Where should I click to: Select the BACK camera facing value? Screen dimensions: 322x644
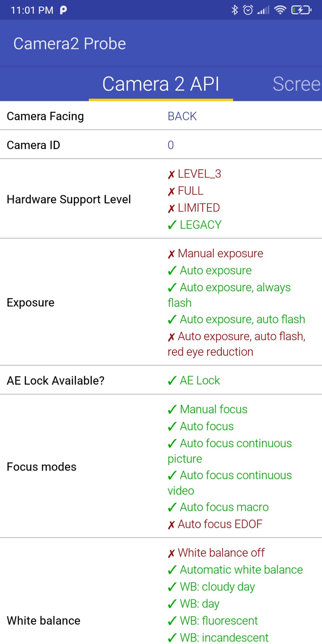(x=182, y=116)
